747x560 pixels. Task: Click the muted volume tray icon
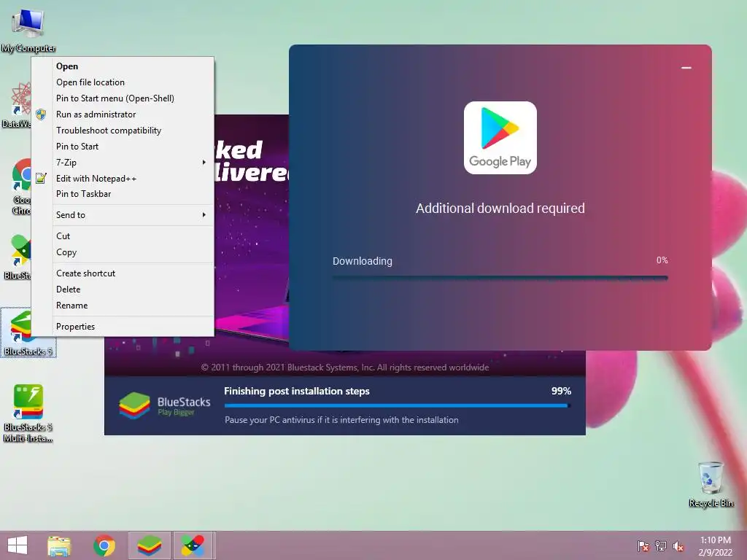pos(678,546)
